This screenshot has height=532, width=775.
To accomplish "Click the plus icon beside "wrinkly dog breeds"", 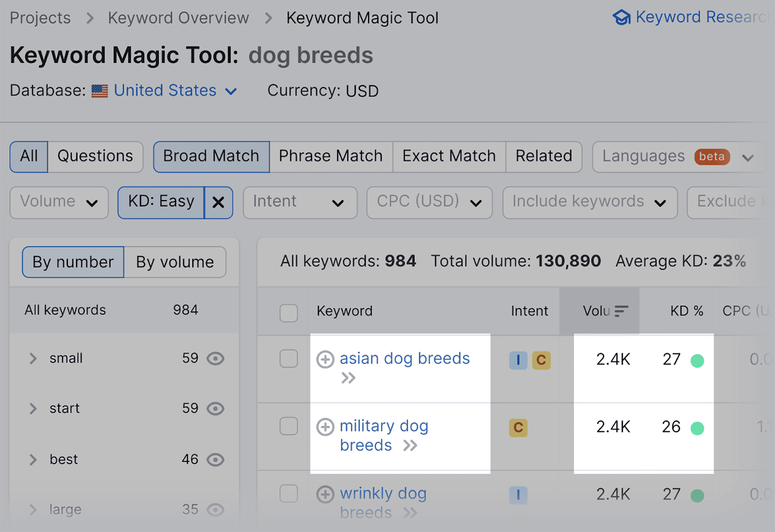I will [x=325, y=494].
